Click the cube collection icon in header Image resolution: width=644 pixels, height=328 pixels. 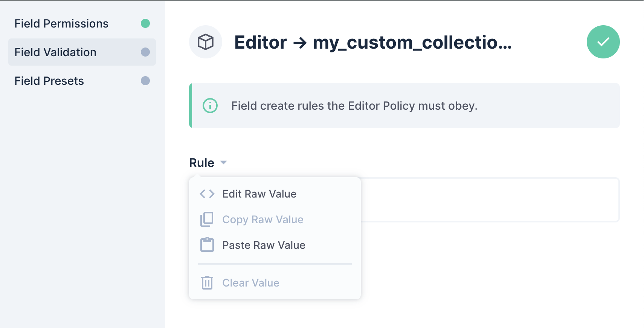(206, 42)
